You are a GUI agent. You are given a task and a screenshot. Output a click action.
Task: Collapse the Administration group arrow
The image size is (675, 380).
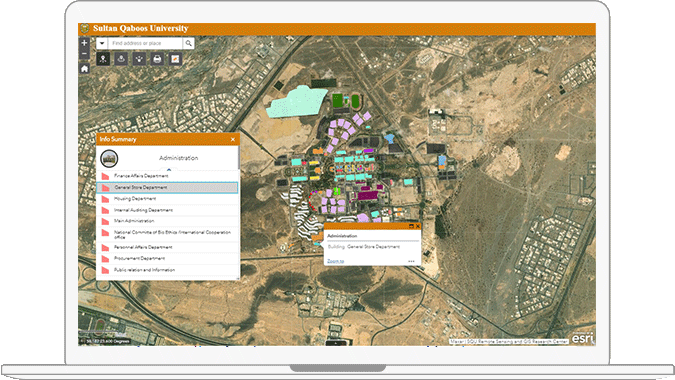[x=169, y=170]
